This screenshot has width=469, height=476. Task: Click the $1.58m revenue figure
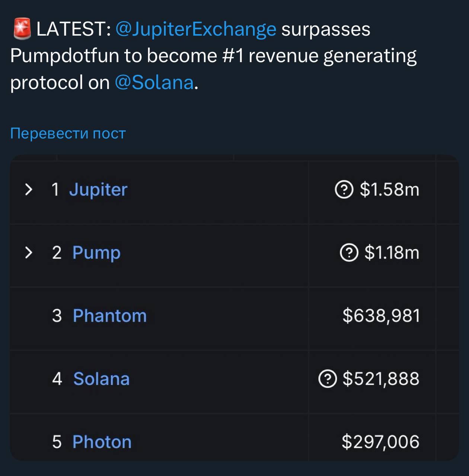point(389,189)
